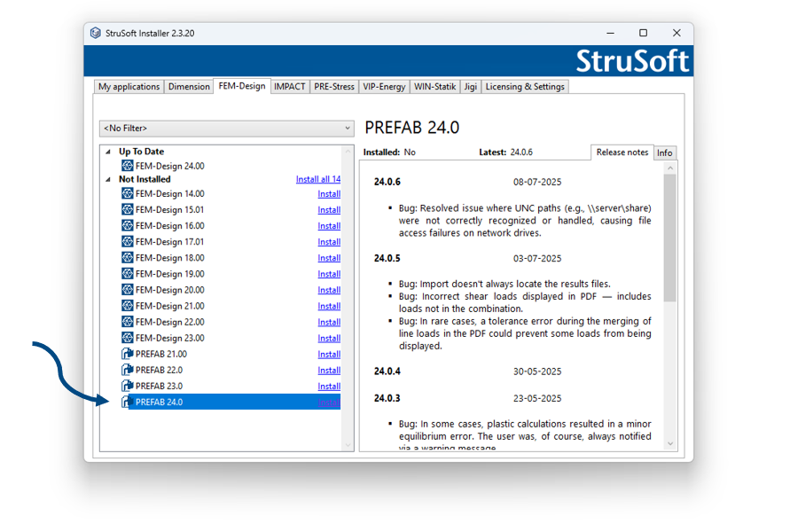Click the FEM-Design 15.01 icon
The height and width of the screenshot is (532, 790).
pos(128,209)
